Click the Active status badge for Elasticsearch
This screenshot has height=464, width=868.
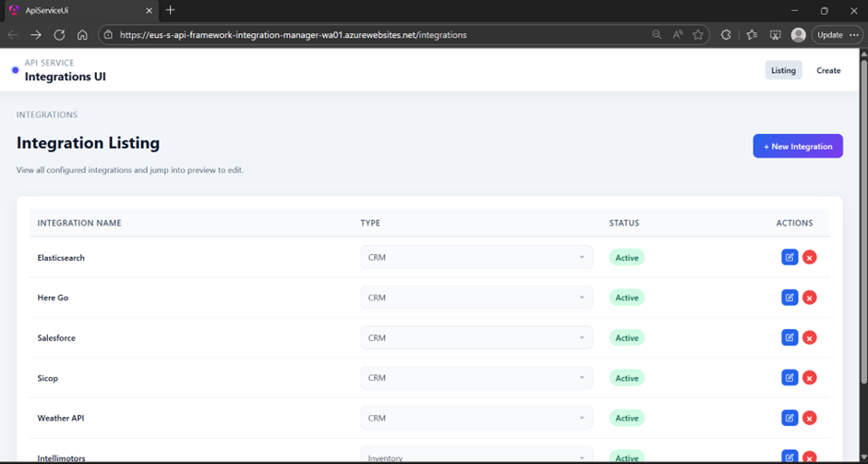tap(627, 258)
